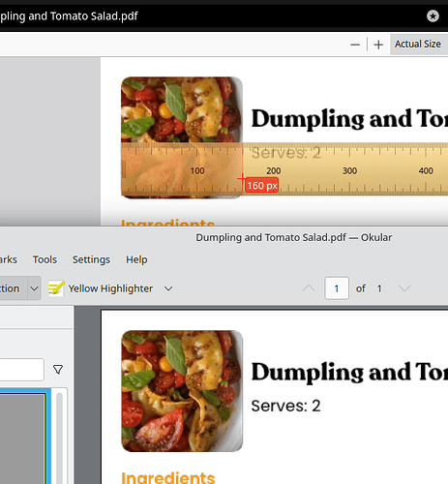
Task: Click the 100 mark on the ruler
Action: (x=197, y=170)
